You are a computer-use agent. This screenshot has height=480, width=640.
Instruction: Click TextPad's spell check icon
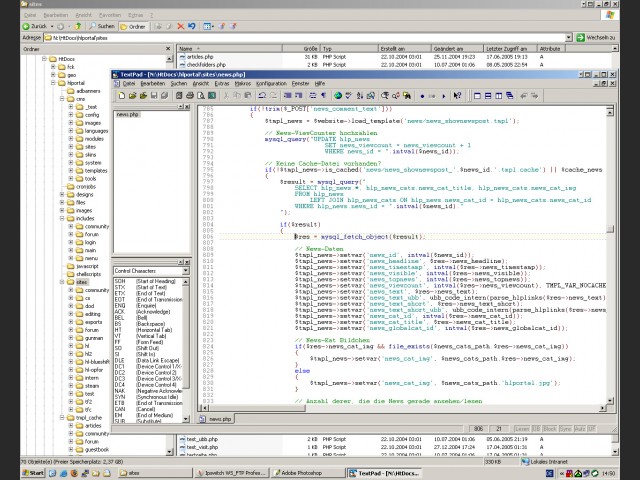click(349, 96)
